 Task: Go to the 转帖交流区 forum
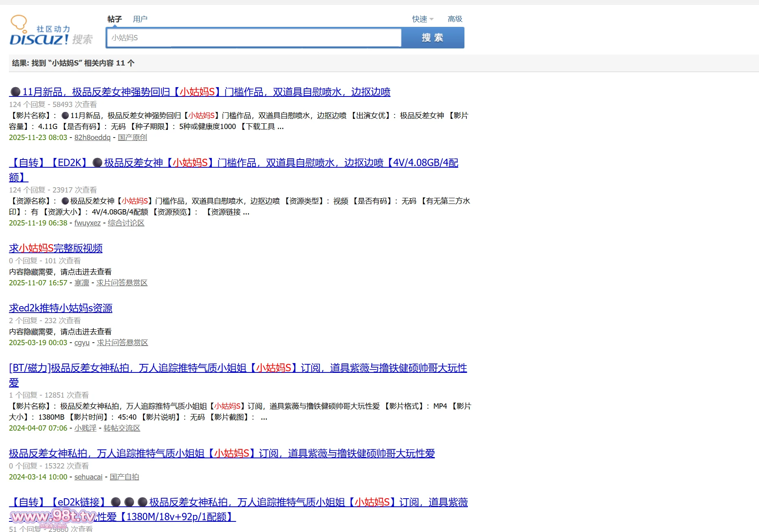point(122,428)
